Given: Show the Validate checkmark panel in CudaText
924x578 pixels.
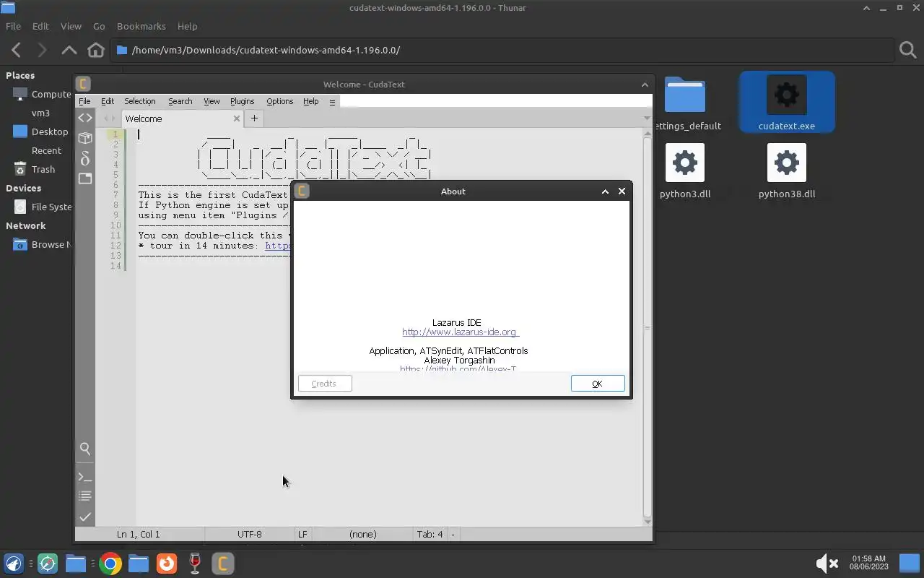Looking at the screenshot, I should coord(85,517).
